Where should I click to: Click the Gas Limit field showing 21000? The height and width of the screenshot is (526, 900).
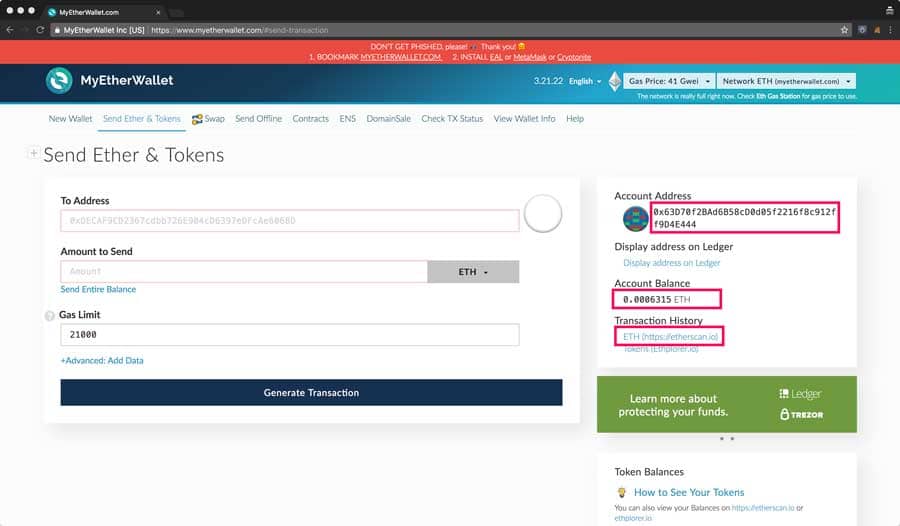[290, 335]
